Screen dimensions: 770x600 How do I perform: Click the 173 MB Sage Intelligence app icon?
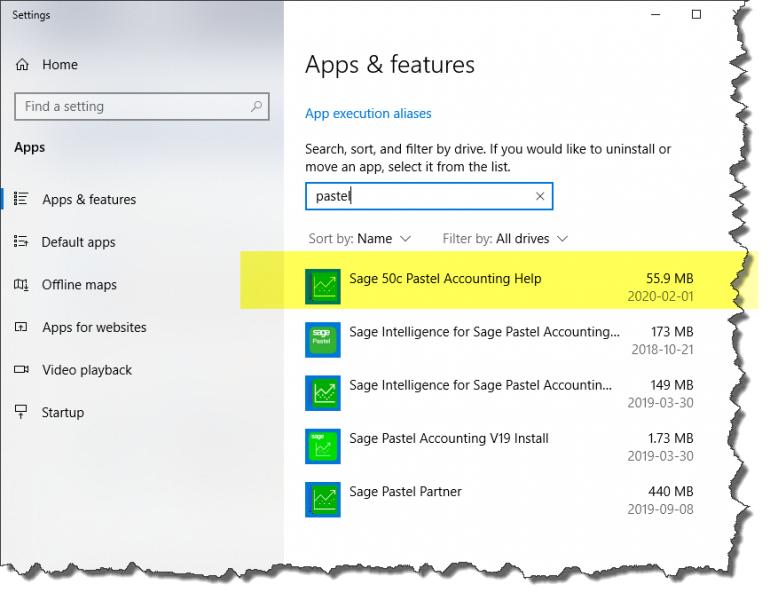pyautogui.click(x=323, y=340)
